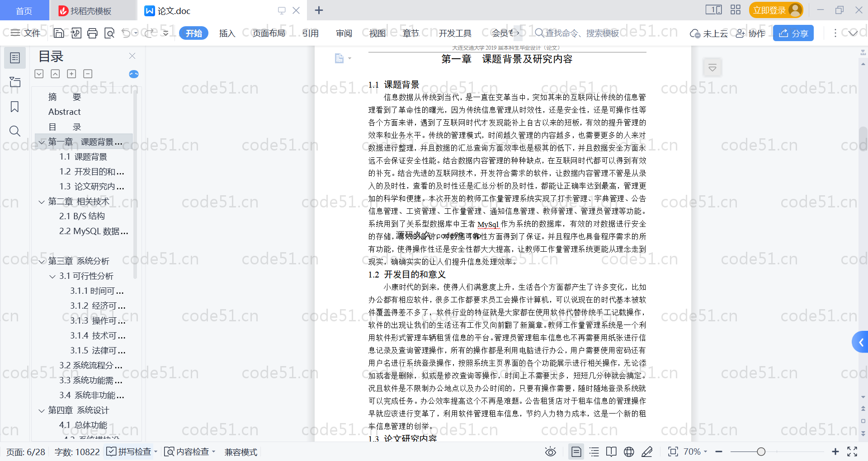Select the 章节 ribbon tab

(411, 33)
